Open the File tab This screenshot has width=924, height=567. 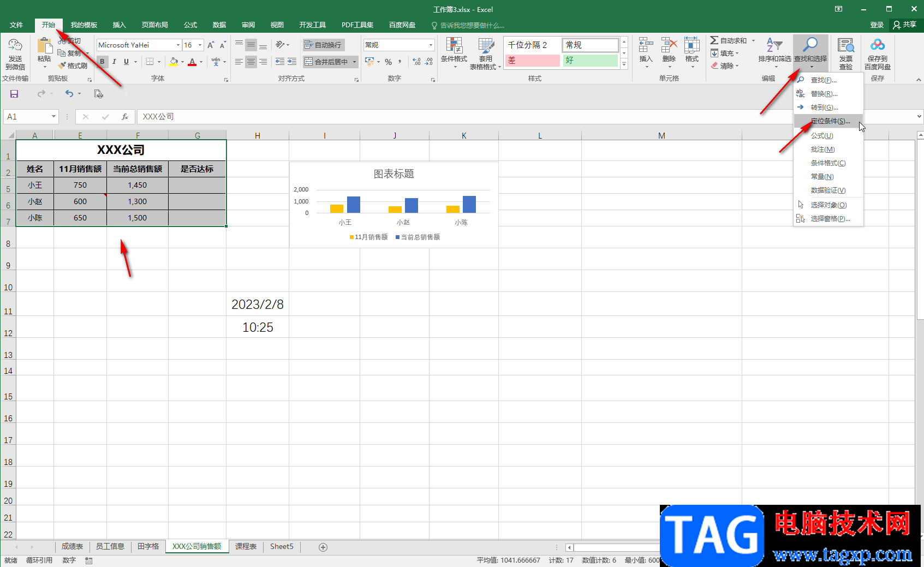click(16, 25)
